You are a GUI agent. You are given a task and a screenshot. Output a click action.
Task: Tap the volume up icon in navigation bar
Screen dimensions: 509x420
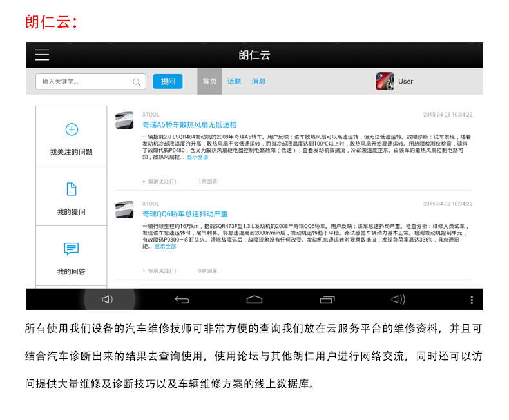pyautogui.click(x=398, y=299)
